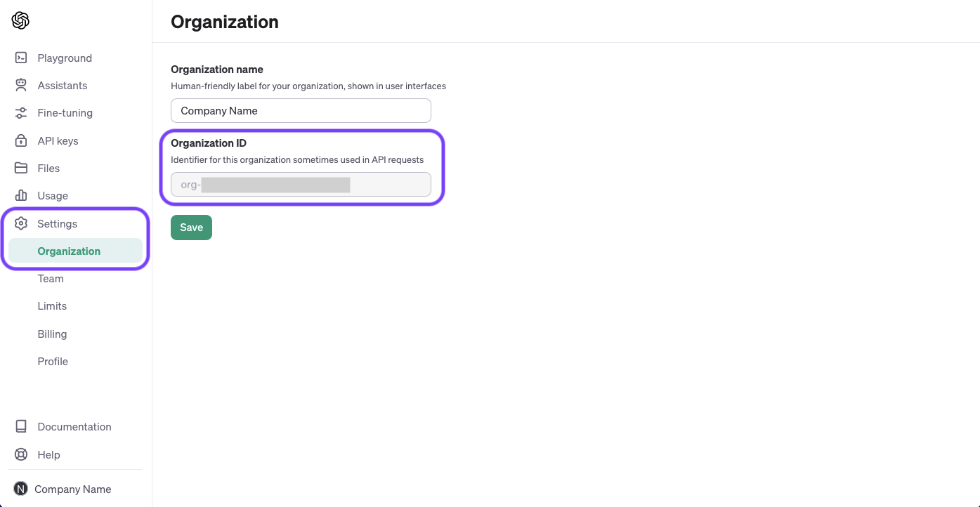Click the N avatar next to Company Name
The width and height of the screenshot is (980, 507).
click(20, 489)
